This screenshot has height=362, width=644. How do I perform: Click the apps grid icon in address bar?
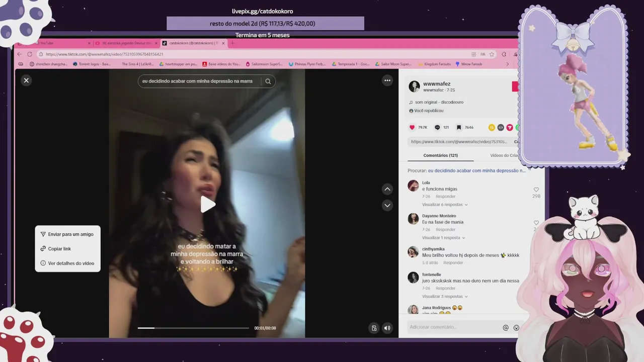point(473,54)
